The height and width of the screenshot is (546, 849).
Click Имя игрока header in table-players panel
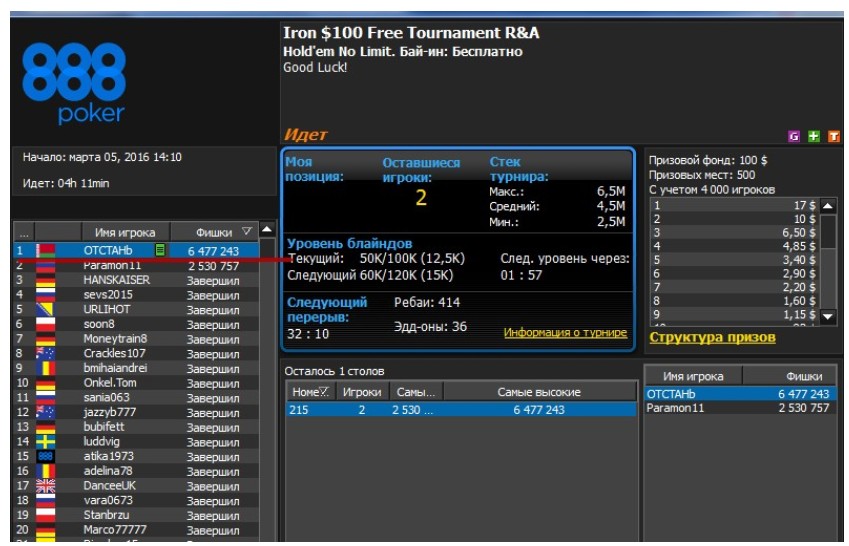tap(693, 376)
